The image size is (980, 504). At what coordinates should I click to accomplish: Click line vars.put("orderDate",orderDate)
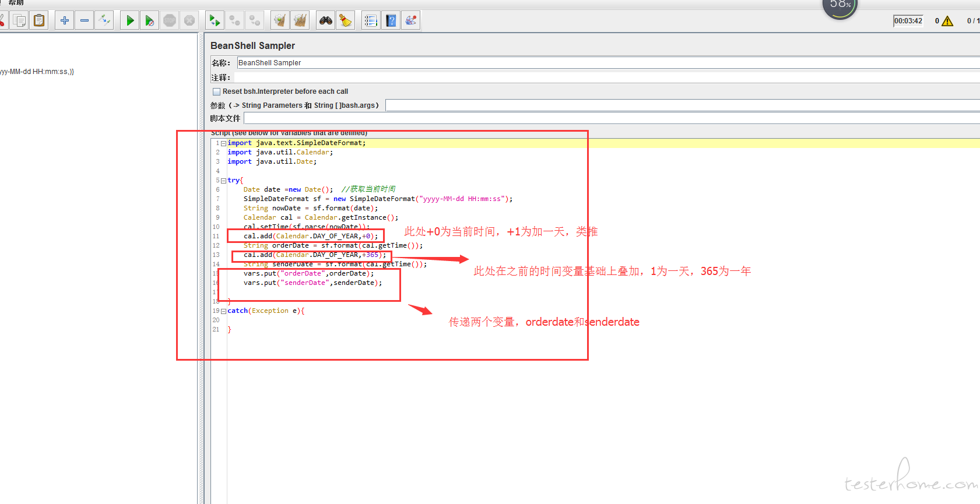pyautogui.click(x=309, y=273)
